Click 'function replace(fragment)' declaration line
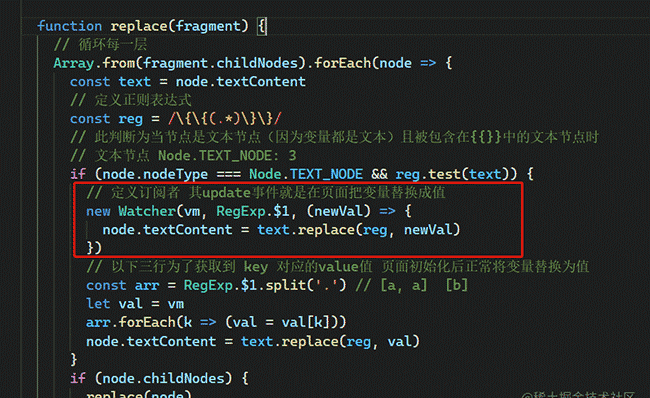Image resolution: width=650 pixels, height=398 pixels. 152,26
